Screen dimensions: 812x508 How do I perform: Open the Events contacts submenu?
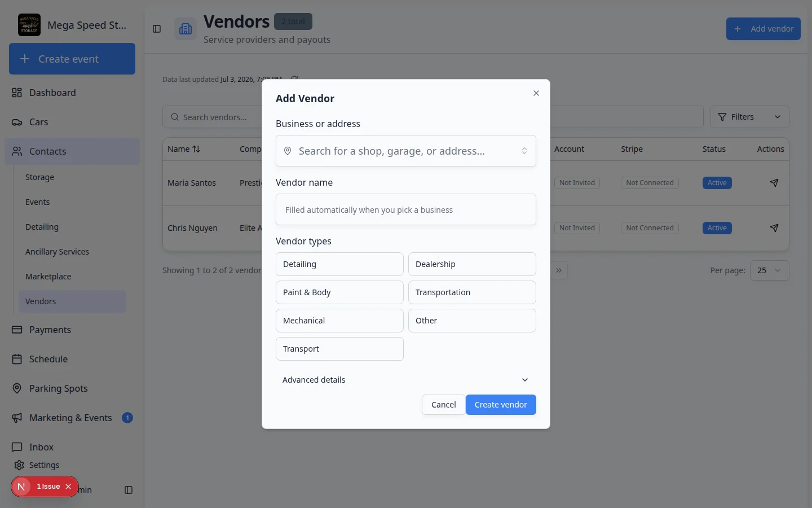[x=72, y=202]
